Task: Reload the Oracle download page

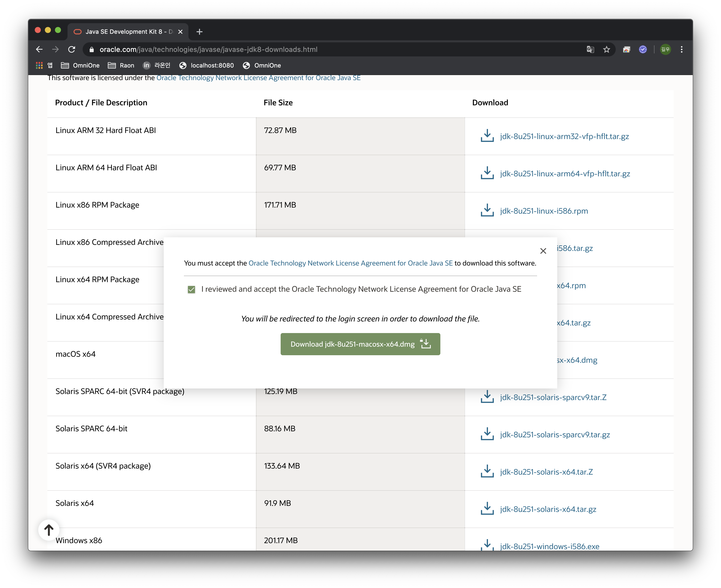Action: coord(72,49)
